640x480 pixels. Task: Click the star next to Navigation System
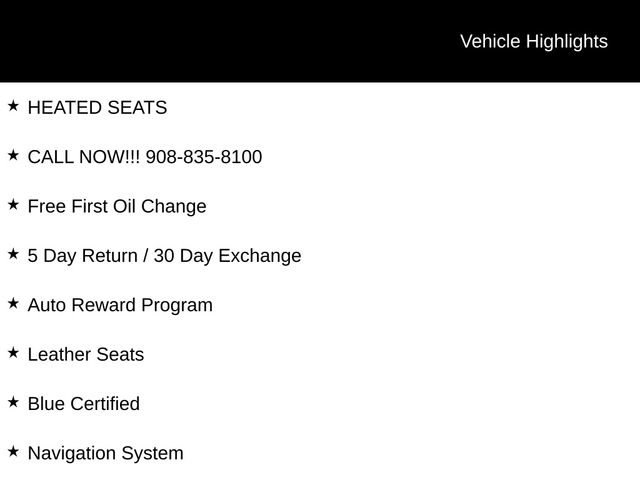pos(13,451)
